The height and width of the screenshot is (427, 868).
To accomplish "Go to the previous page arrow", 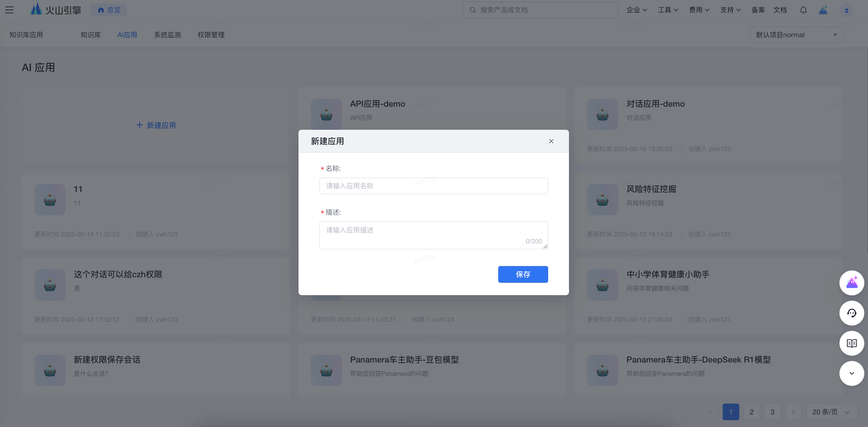I will (x=710, y=412).
